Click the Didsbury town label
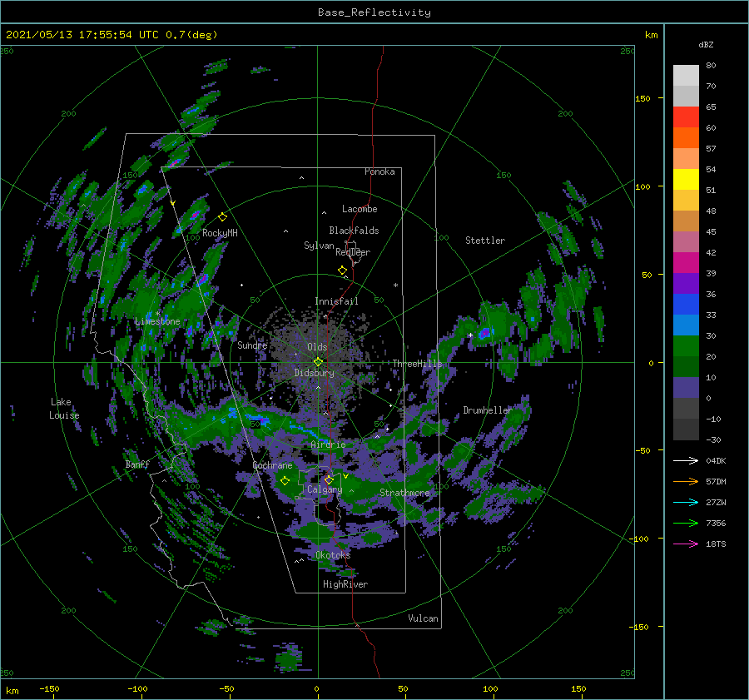Viewport: 749px width, 700px height. pyautogui.click(x=315, y=373)
